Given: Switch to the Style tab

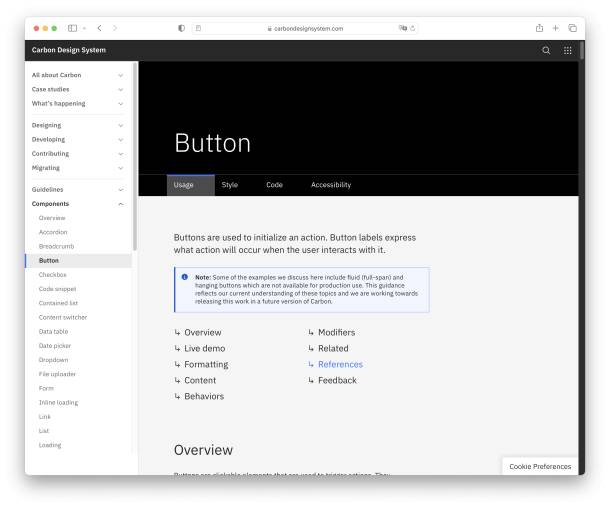Looking at the screenshot, I should [x=230, y=185].
